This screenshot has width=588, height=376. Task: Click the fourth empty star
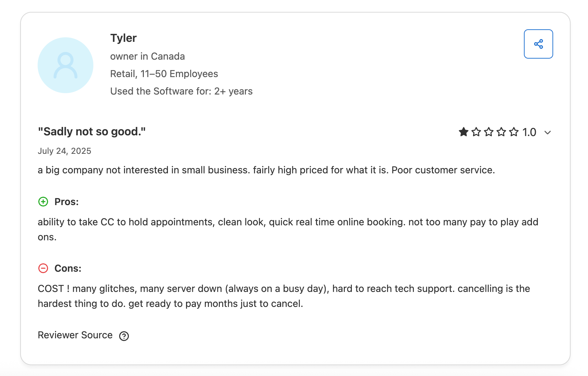(501, 132)
